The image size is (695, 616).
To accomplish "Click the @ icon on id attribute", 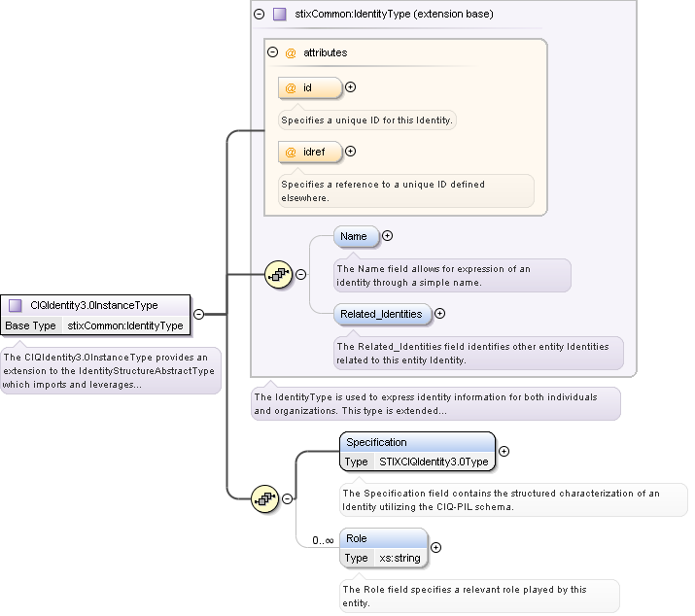I will pos(291,88).
